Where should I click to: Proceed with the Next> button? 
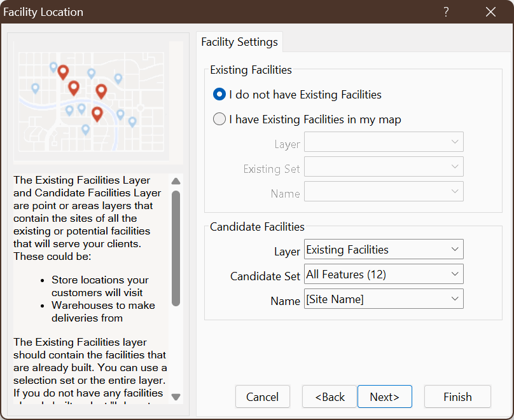tap(384, 396)
